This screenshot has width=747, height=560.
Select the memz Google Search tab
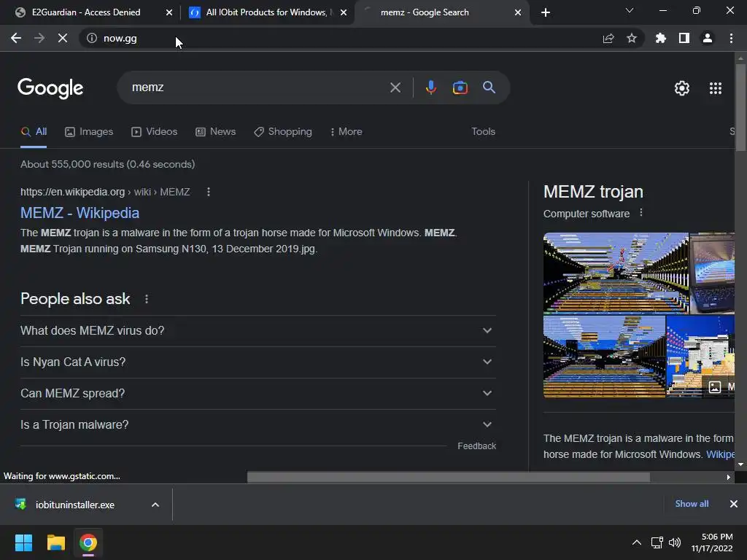tap(425, 12)
